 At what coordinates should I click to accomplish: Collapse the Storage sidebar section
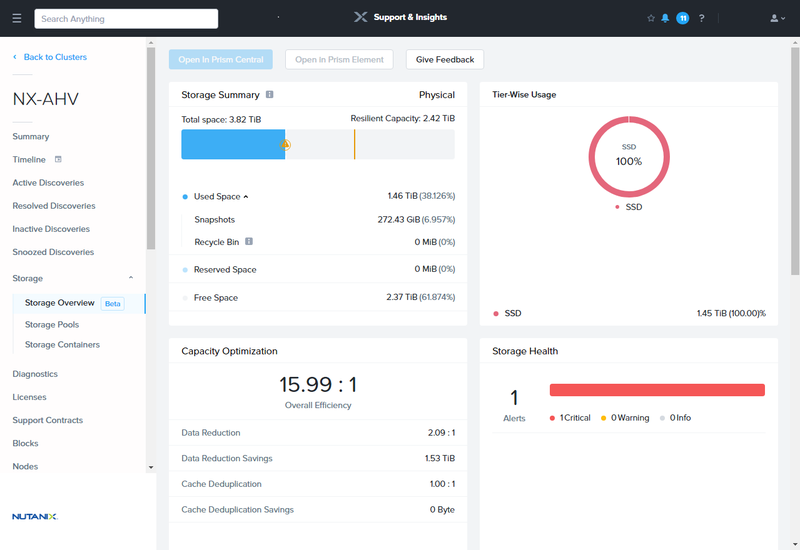[131, 278]
